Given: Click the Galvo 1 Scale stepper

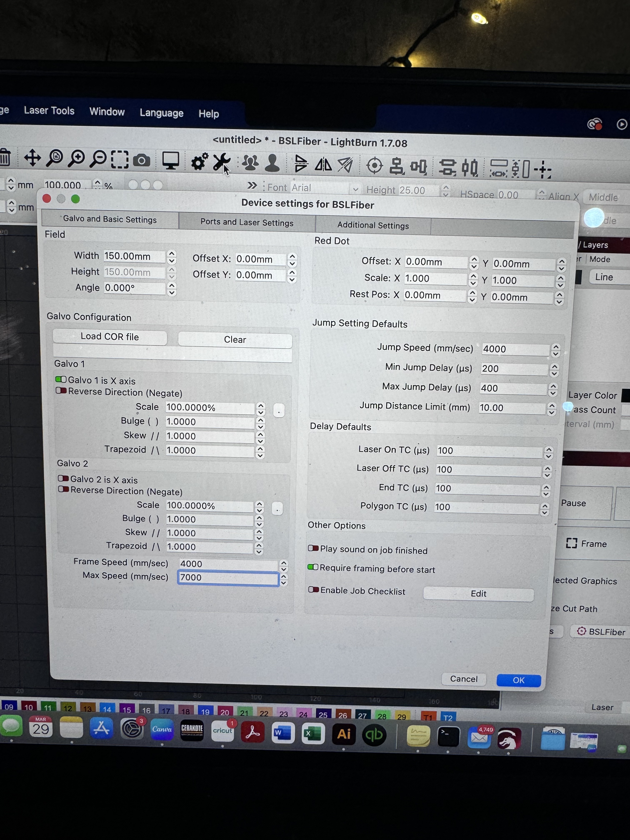Looking at the screenshot, I should (x=260, y=409).
